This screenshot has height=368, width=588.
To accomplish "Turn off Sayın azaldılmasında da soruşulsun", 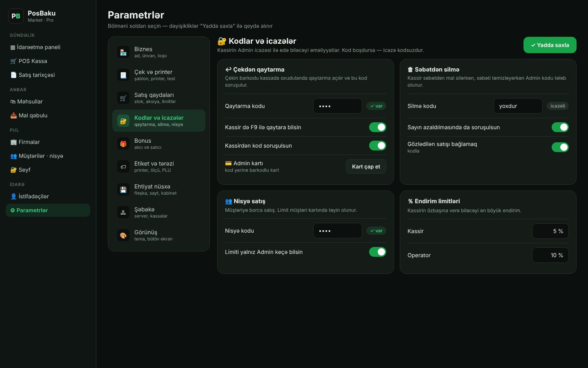I will click(560, 127).
